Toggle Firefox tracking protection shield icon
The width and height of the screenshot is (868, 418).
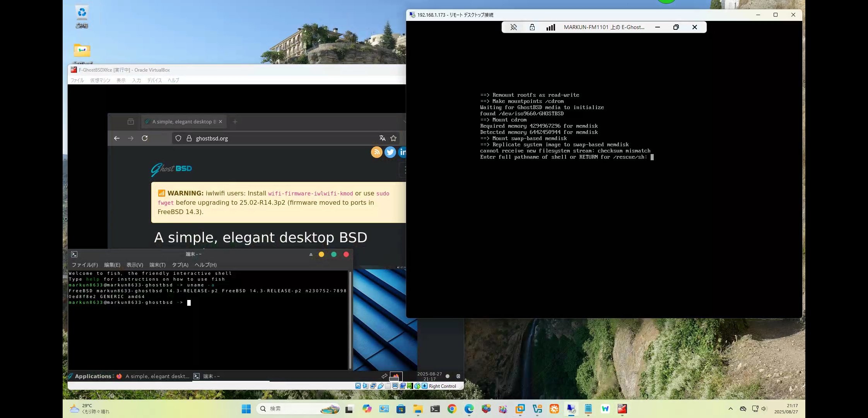178,138
